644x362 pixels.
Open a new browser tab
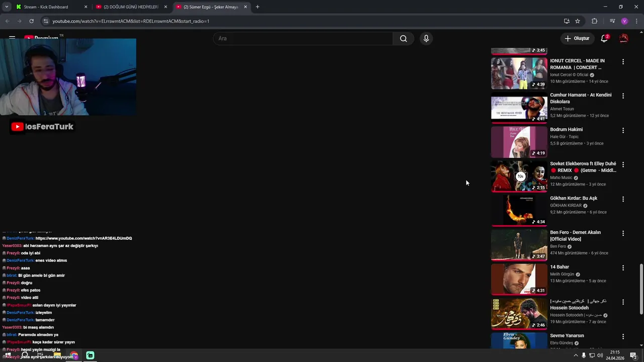(258, 7)
